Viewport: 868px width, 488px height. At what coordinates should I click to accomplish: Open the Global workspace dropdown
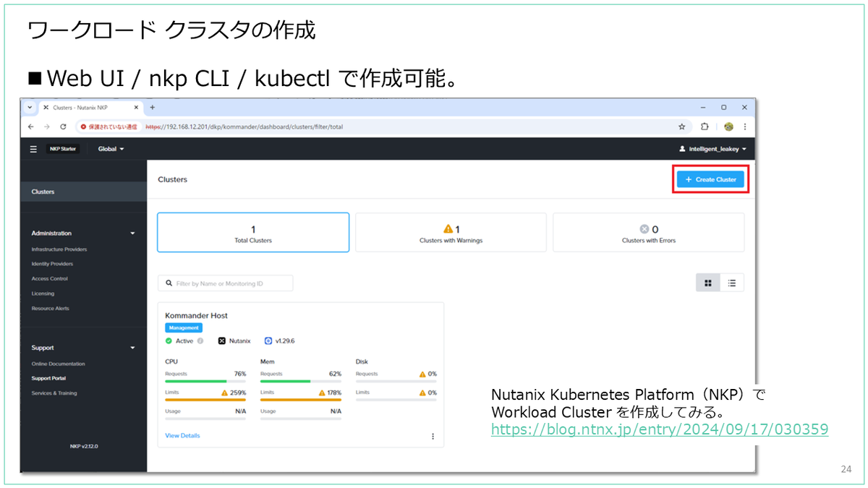tap(111, 149)
